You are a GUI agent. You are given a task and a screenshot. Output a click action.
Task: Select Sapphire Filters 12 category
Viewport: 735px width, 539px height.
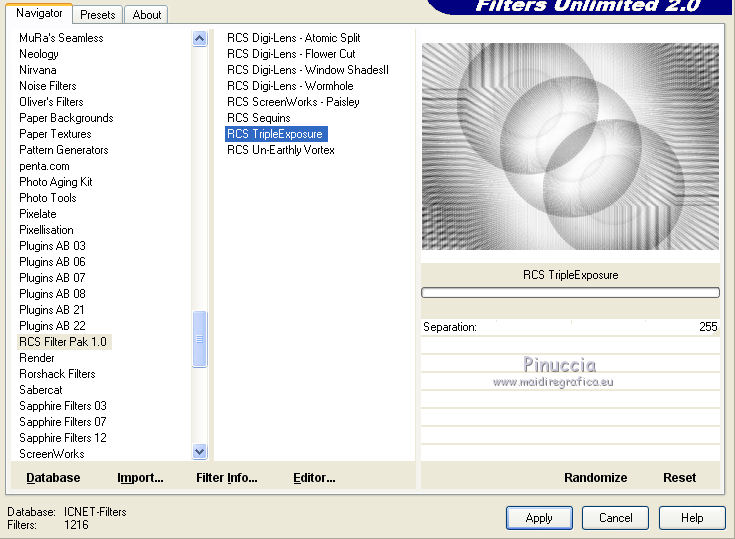[x=63, y=438]
